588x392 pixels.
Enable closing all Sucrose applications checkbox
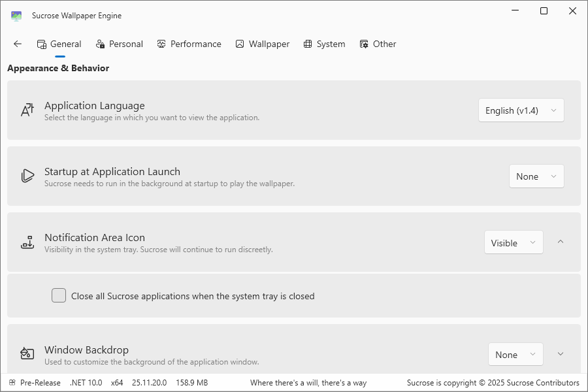point(59,296)
